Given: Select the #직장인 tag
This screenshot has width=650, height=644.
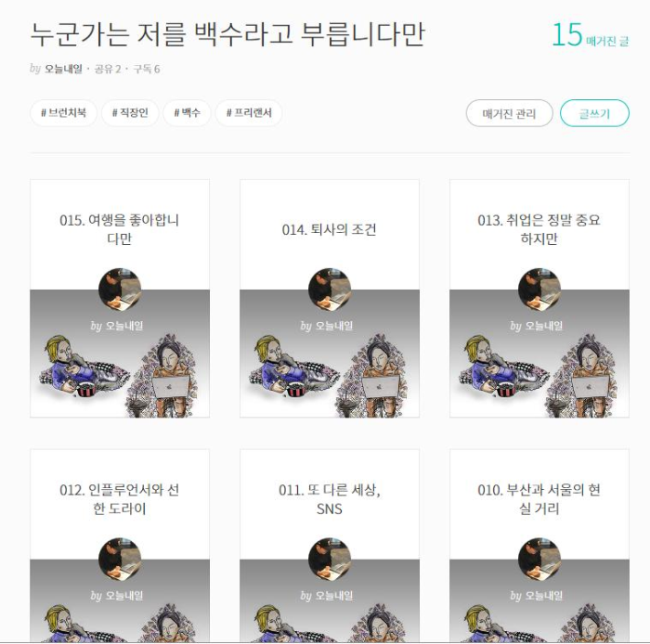Looking at the screenshot, I should coord(130,112).
